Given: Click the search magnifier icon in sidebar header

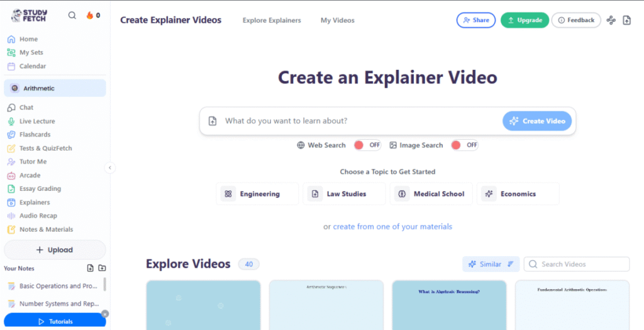Looking at the screenshot, I should click(x=72, y=16).
